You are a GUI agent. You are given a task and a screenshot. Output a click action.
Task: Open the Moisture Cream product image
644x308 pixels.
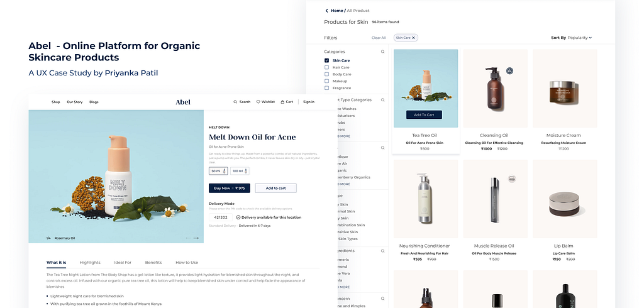[565, 88]
